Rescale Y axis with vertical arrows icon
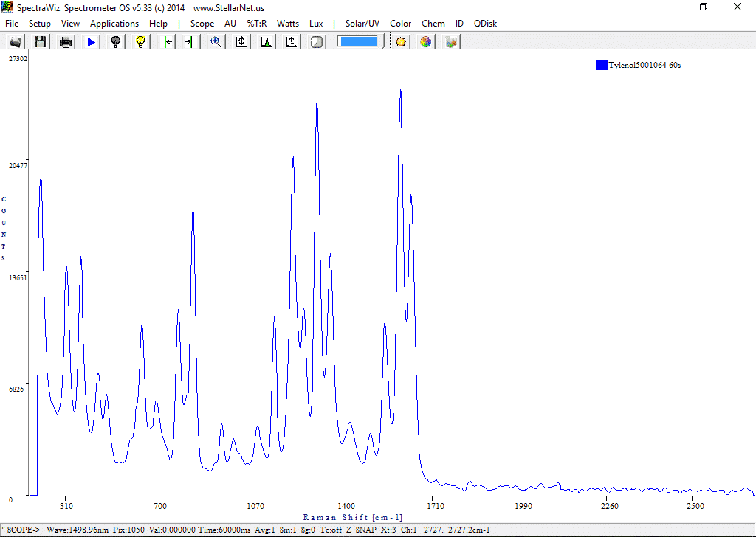This screenshot has height=537, width=756. point(241,42)
